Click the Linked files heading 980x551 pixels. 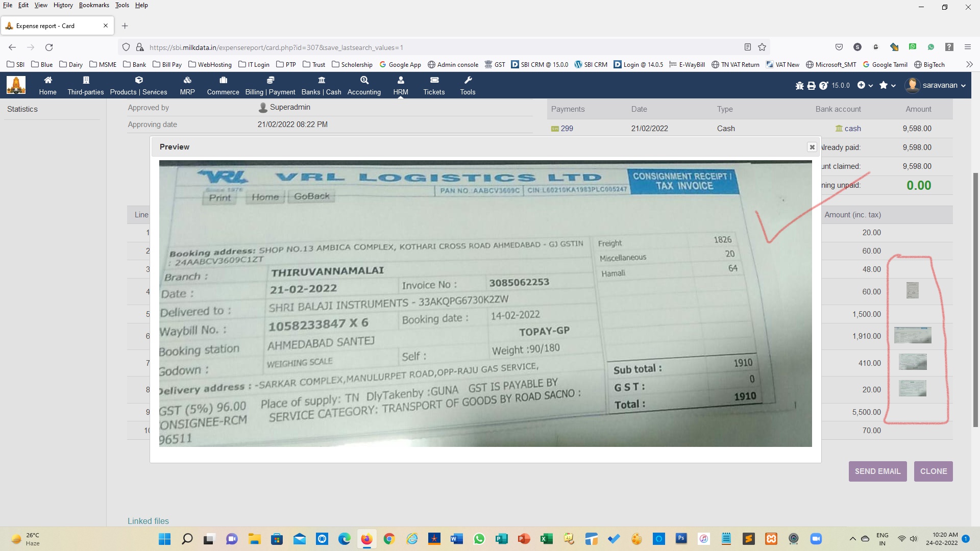(x=148, y=521)
